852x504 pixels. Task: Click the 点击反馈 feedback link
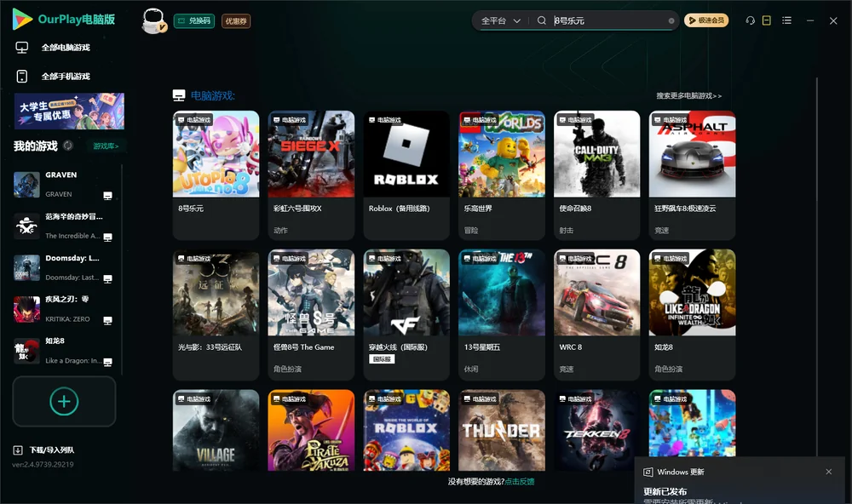(x=520, y=482)
